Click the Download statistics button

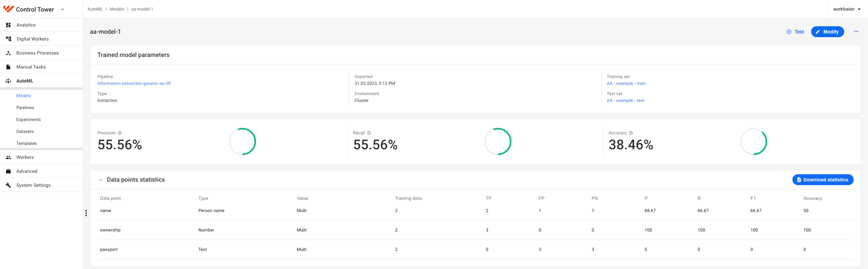pos(823,180)
